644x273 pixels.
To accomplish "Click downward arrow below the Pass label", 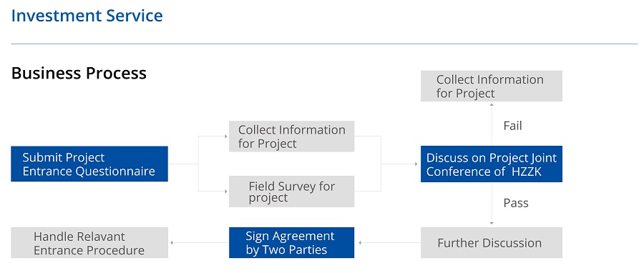I will click(x=491, y=224).
